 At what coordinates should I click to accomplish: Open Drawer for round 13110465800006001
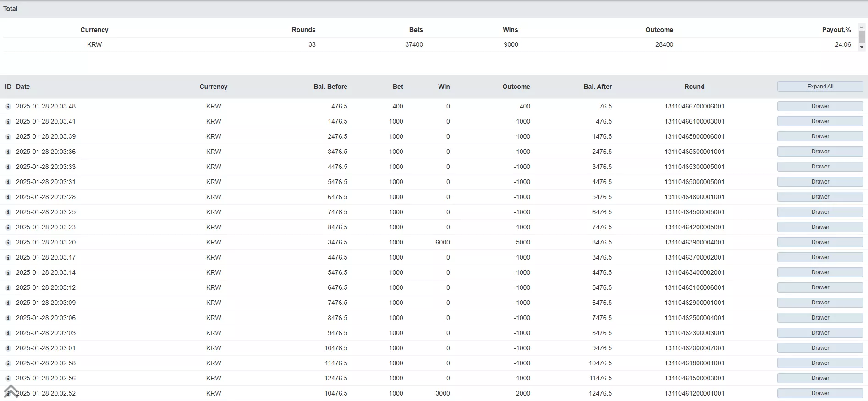click(x=820, y=136)
